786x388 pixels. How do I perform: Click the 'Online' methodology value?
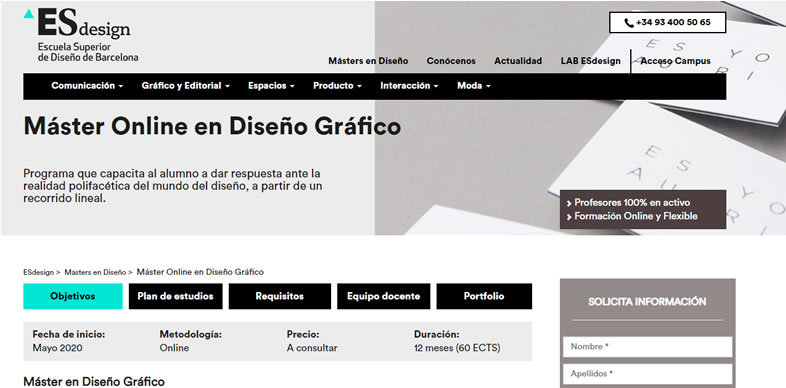[174, 348]
